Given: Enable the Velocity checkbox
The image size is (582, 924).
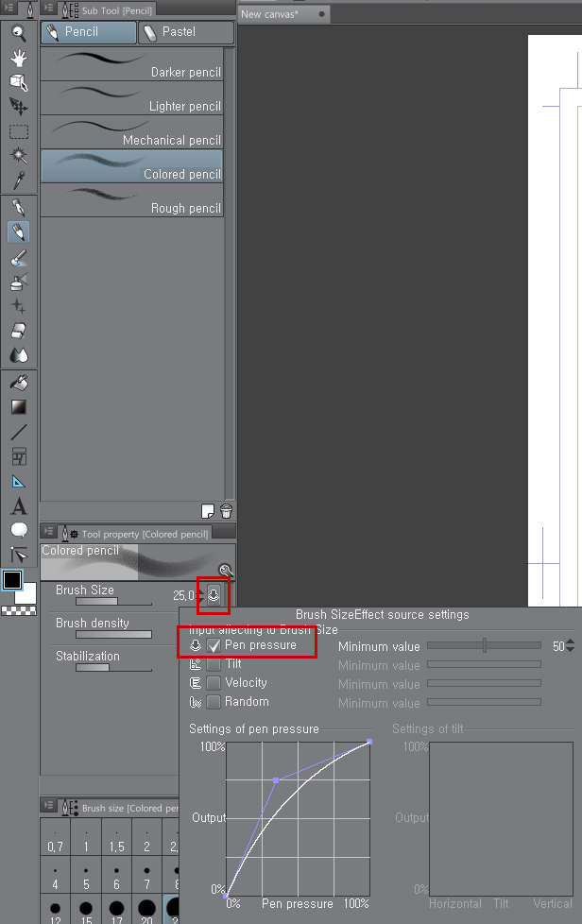Looking at the screenshot, I should [x=214, y=683].
